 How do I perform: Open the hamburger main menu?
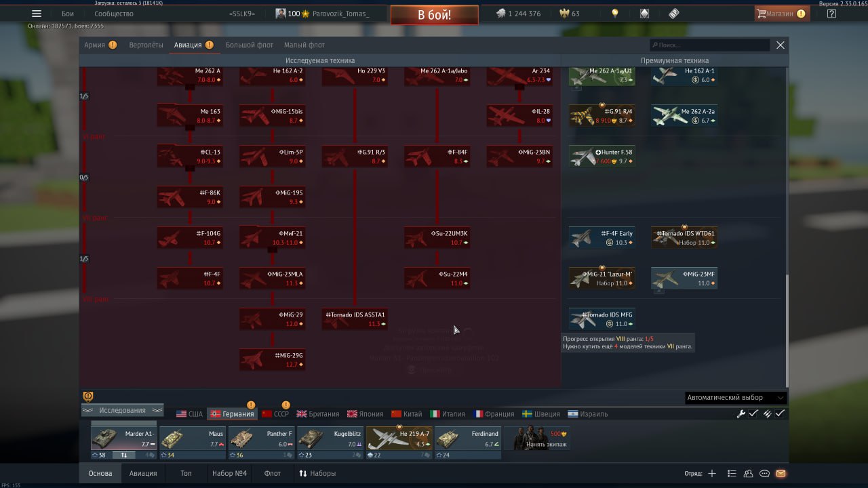(x=37, y=14)
